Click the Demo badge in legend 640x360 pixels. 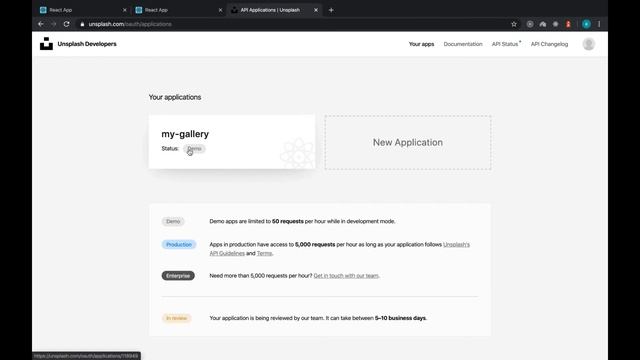click(x=173, y=221)
